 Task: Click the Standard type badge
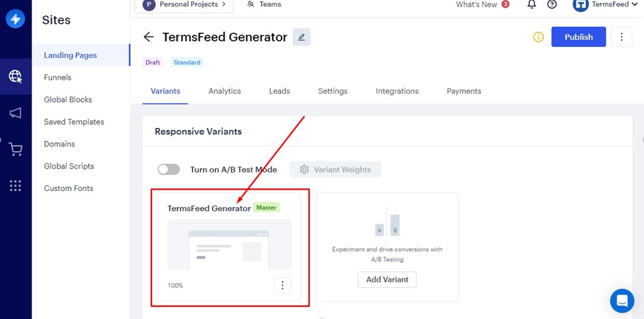(187, 62)
